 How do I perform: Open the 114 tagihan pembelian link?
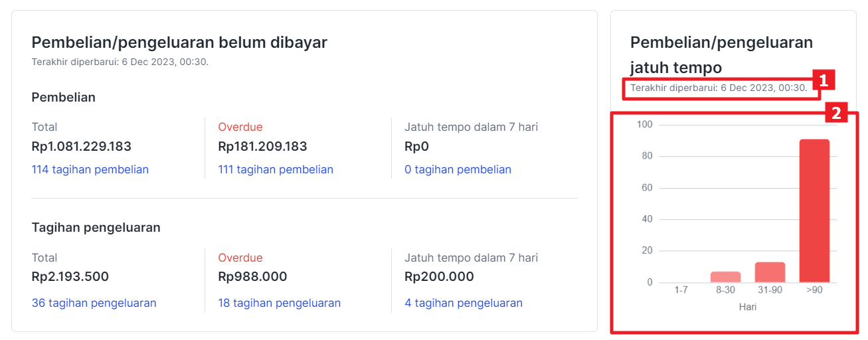pos(90,169)
